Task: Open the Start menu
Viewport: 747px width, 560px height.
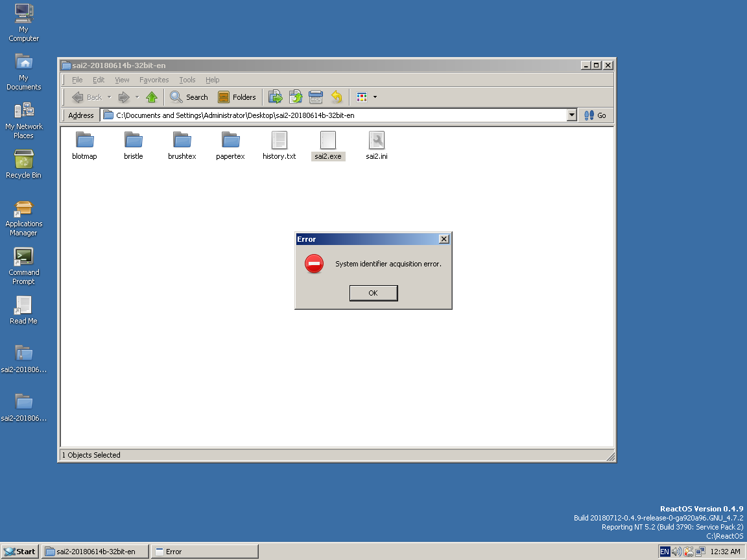Action: tap(19, 552)
